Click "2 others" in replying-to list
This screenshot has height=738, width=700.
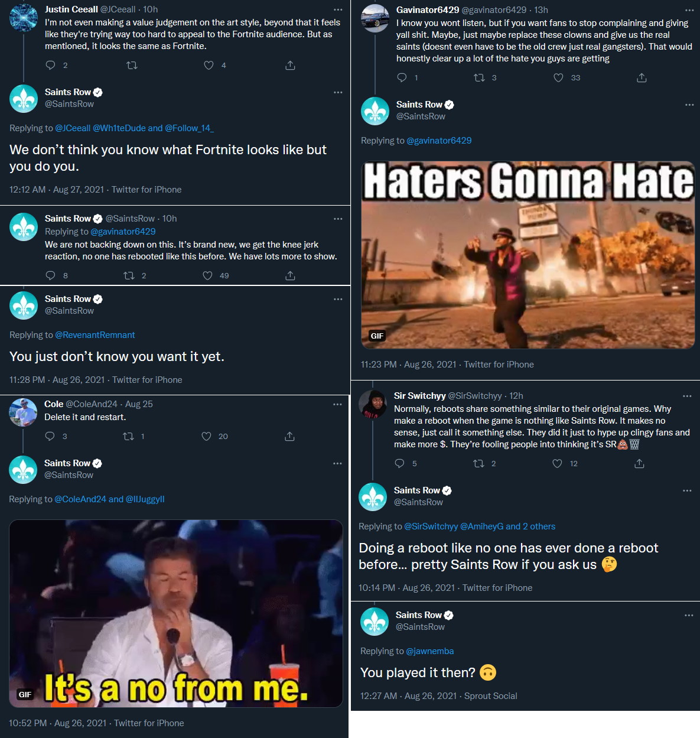[539, 526]
